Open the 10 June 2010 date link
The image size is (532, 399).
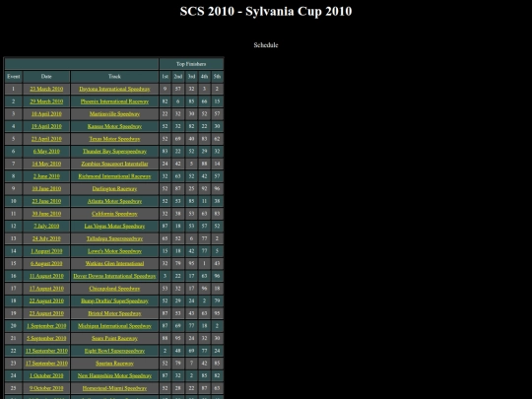coord(46,188)
